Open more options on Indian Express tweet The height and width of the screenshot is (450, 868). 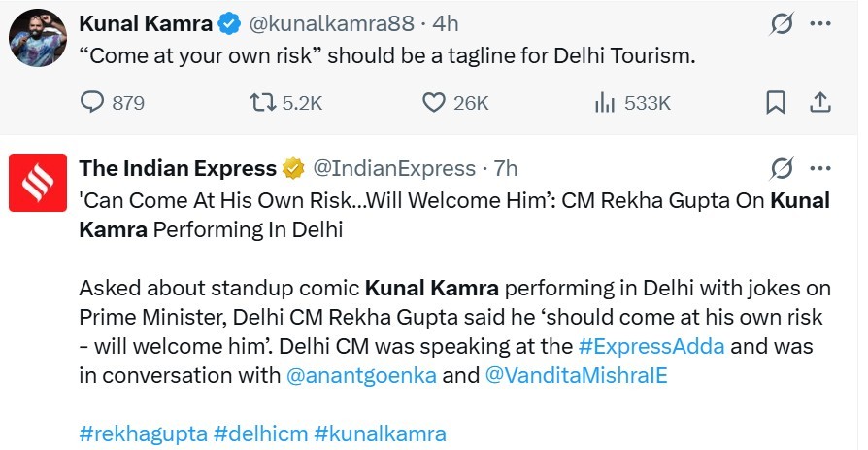(x=819, y=168)
